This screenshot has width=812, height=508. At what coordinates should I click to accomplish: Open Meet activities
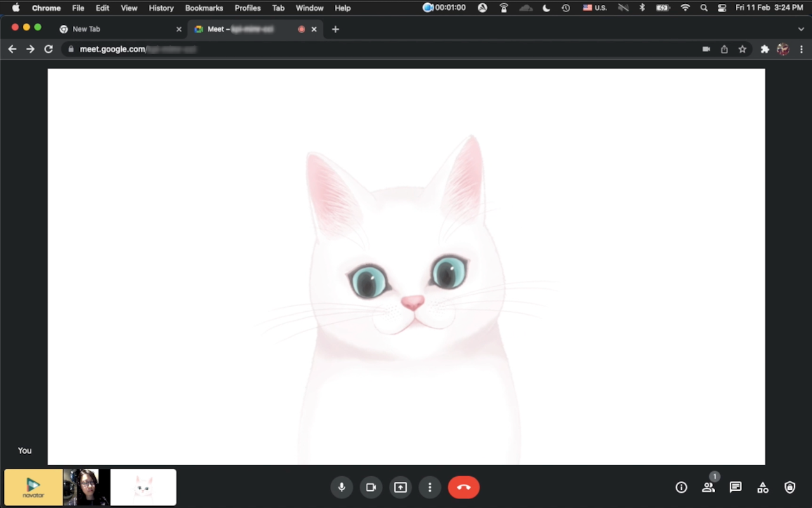pyautogui.click(x=763, y=487)
